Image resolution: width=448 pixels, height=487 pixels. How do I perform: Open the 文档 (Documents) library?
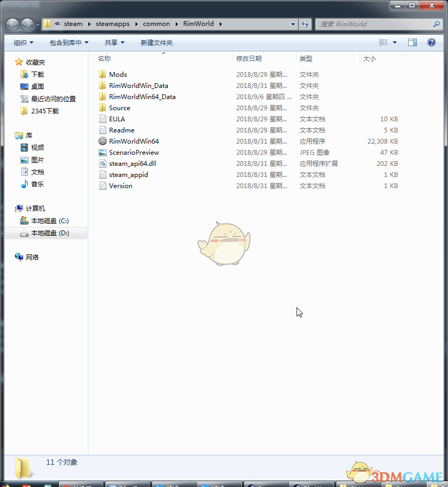click(x=32, y=172)
